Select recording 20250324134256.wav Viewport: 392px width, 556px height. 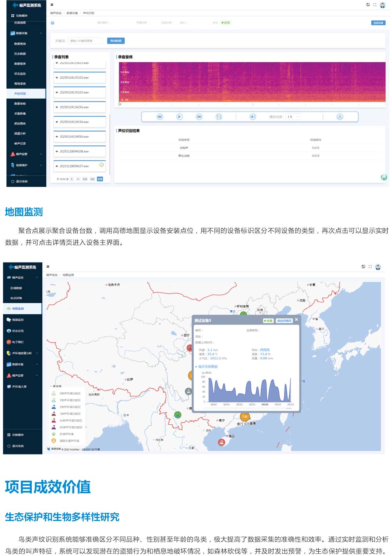pyautogui.click(x=80, y=107)
